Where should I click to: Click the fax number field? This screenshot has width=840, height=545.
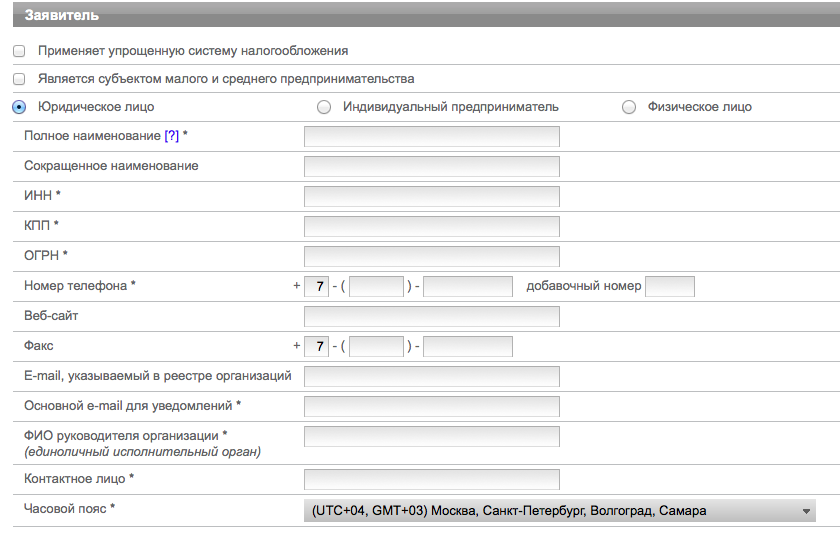pyautogui.click(x=468, y=347)
